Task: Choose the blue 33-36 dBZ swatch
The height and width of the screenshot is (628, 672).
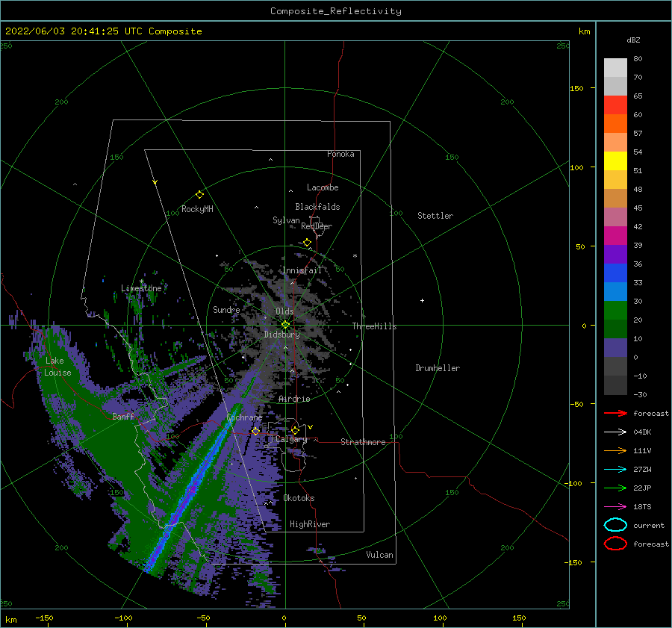Action: coord(615,273)
